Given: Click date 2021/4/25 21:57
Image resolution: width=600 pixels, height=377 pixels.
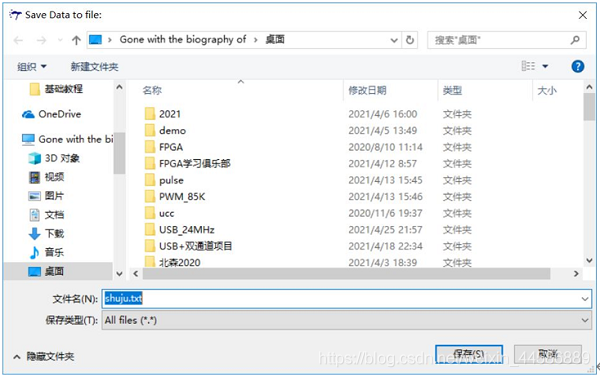Looking at the screenshot, I should coord(385,230).
